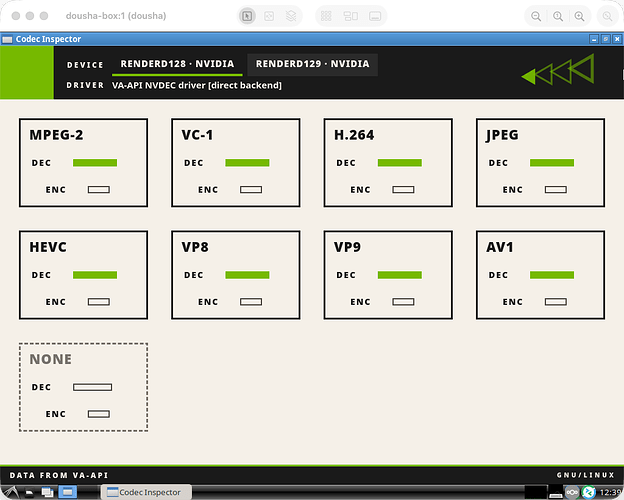Click the 'GNU/LINUX' footer text

point(585,475)
